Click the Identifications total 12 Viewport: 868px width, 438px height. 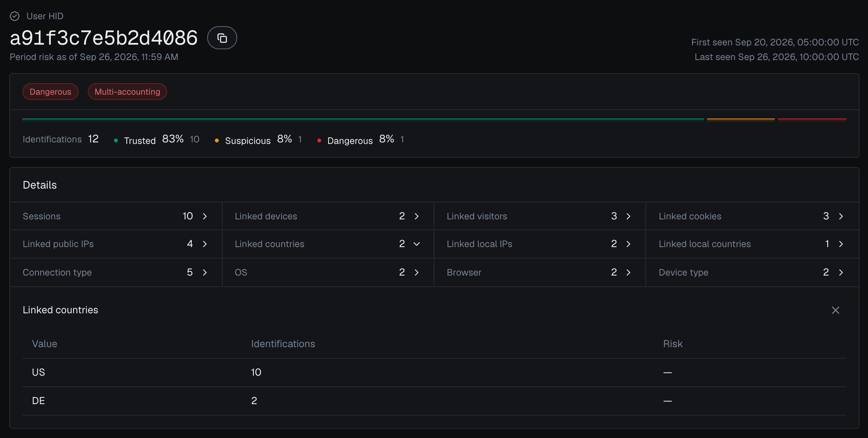coord(93,139)
